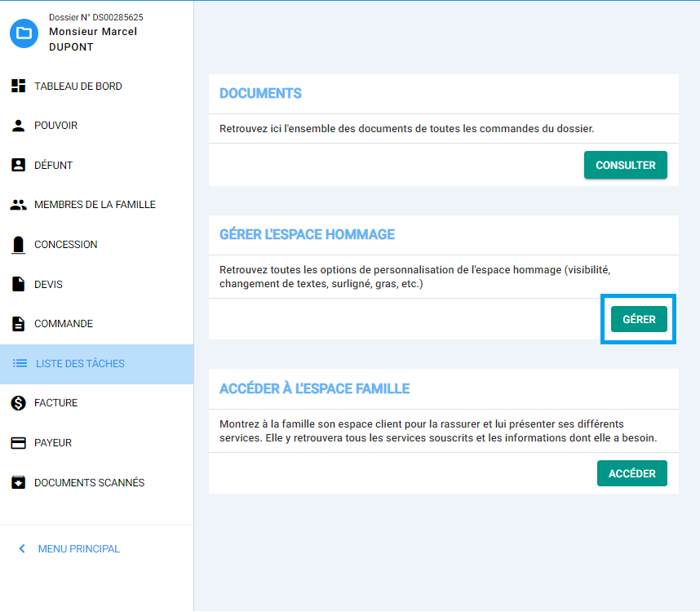The width and height of the screenshot is (700, 612).
Task: Select LISTE DES TÂCHES entry
Action: (97, 364)
